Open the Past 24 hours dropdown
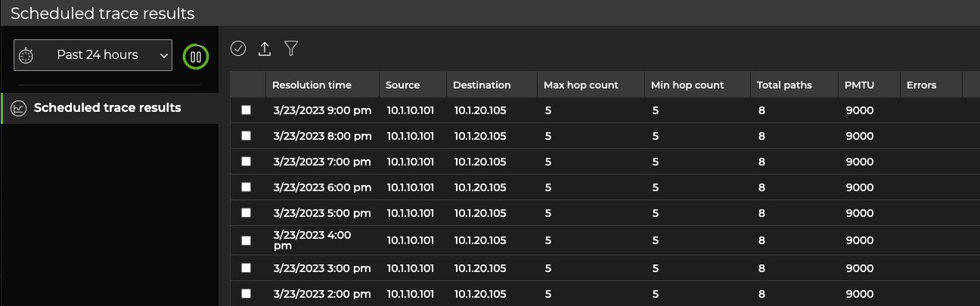The height and width of the screenshot is (306, 980). pyautogui.click(x=93, y=55)
